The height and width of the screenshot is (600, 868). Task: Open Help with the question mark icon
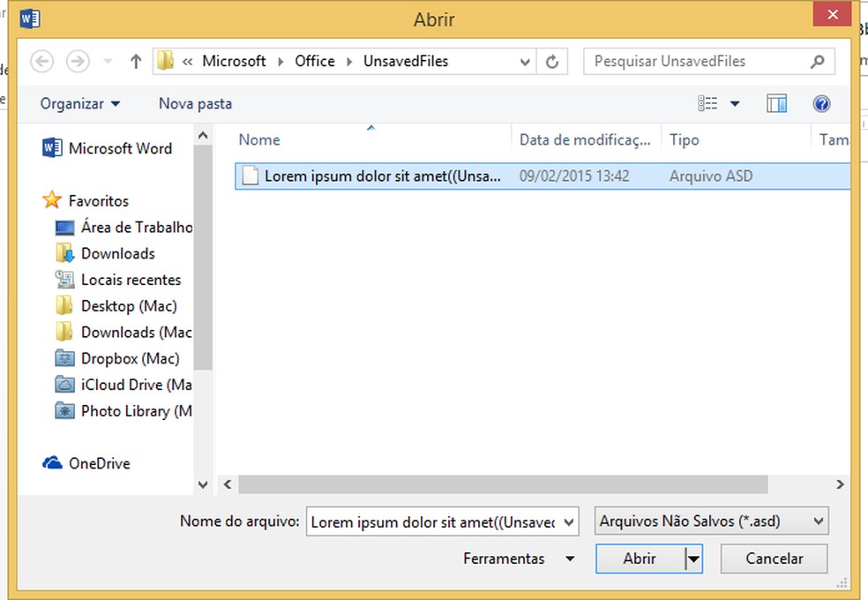pos(821,103)
